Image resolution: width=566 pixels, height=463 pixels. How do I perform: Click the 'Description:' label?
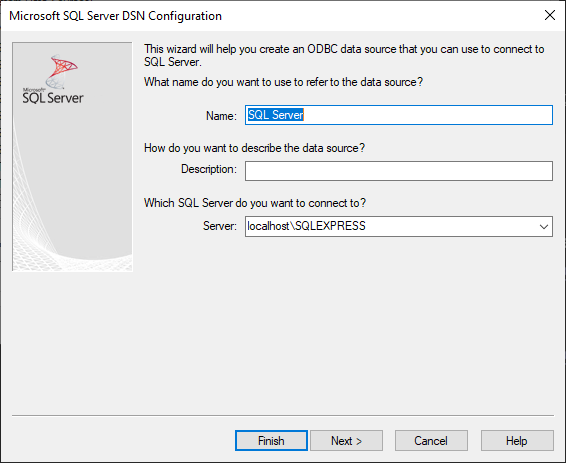[209, 169]
